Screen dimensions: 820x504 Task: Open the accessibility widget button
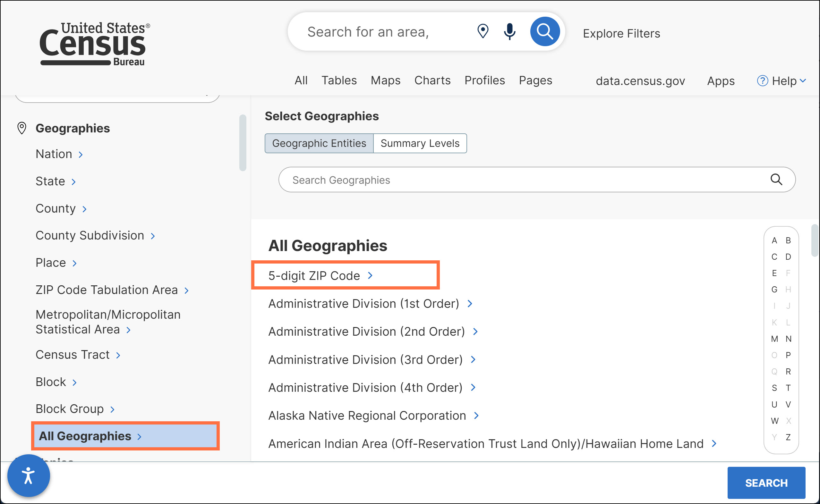click(29, 475)
